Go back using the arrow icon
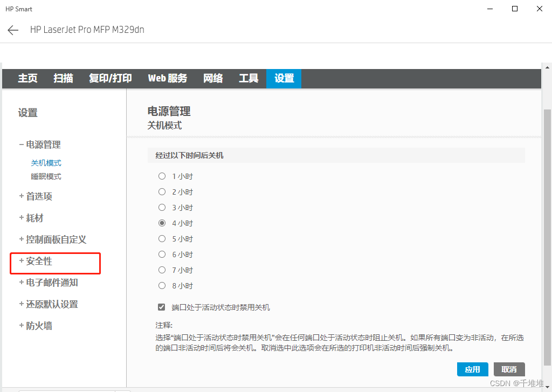This screenshot has height=392, width=552. pos(13,30)
